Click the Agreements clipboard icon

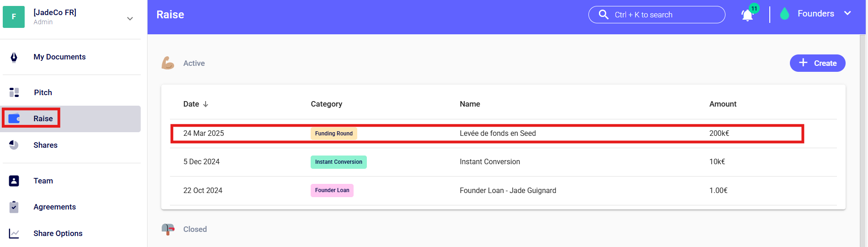pyautogui.click(x=14, y=207)
